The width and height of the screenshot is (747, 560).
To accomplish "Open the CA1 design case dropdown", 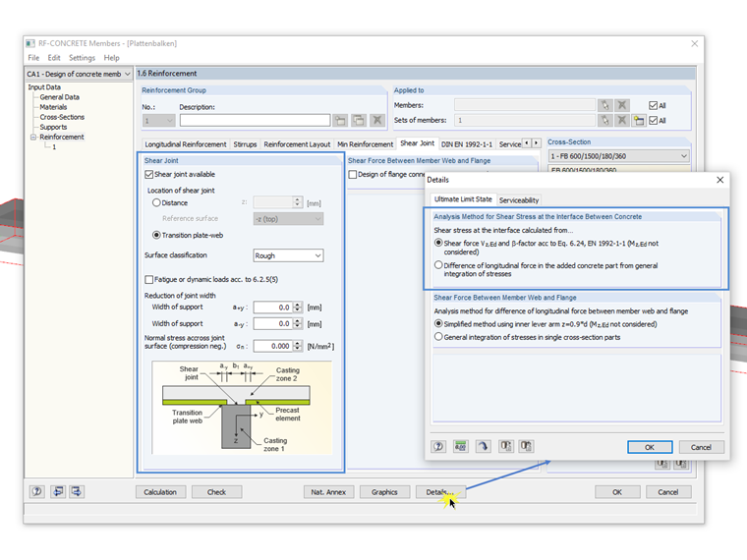I will tap(79, 75).
